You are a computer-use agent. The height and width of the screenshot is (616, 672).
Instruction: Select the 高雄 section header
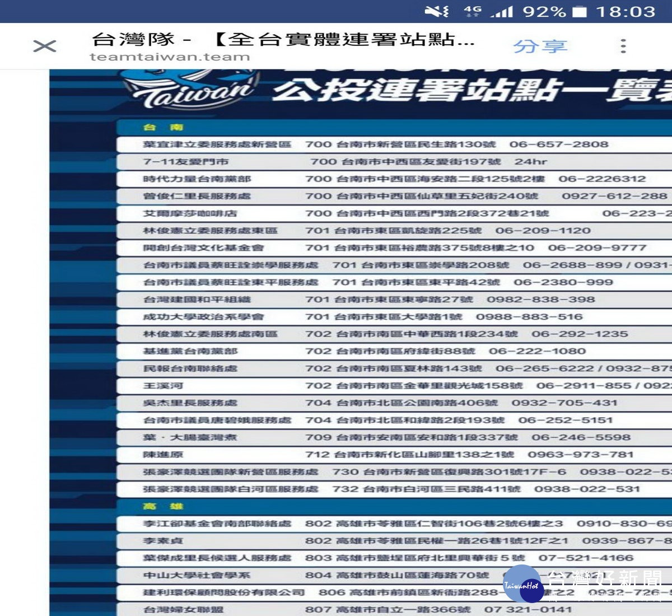pos(163,506)
